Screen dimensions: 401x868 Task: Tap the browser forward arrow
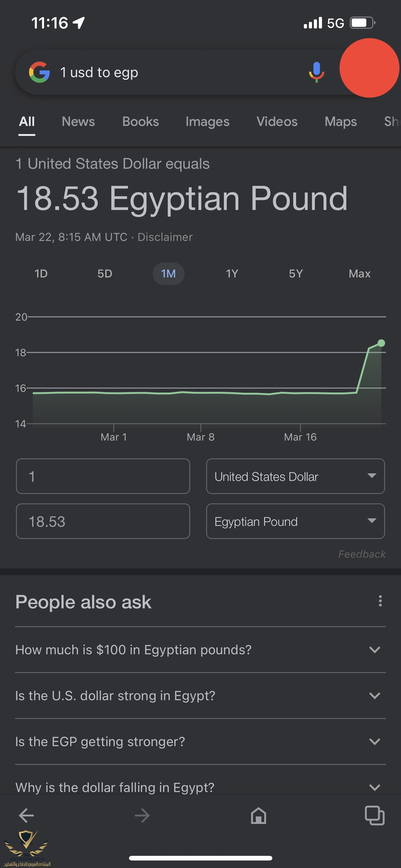[142, 816]
